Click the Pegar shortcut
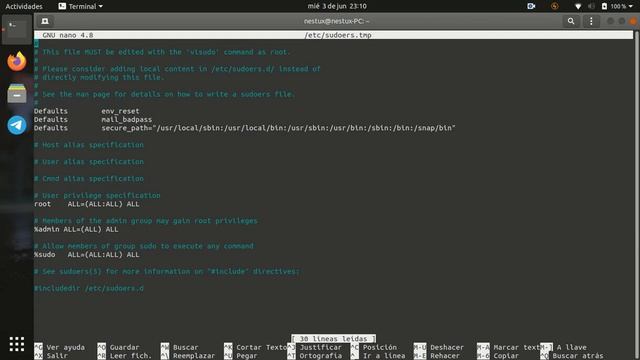Viewport: 640px width, 360px height. (241, 356)
